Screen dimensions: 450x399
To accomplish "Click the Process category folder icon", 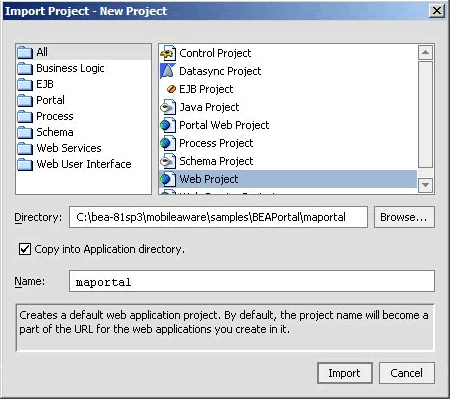I will 25,116.
